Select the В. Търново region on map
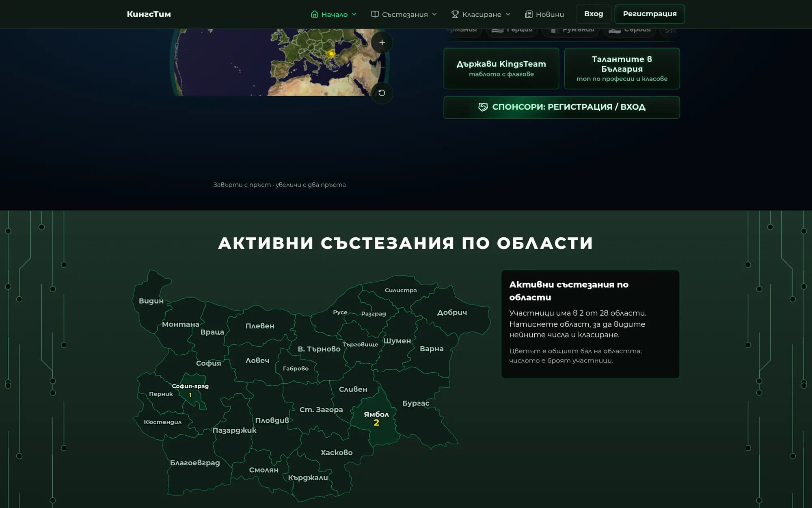The width and height of the screenshot is (812, 508). click(x=319, y=349)
